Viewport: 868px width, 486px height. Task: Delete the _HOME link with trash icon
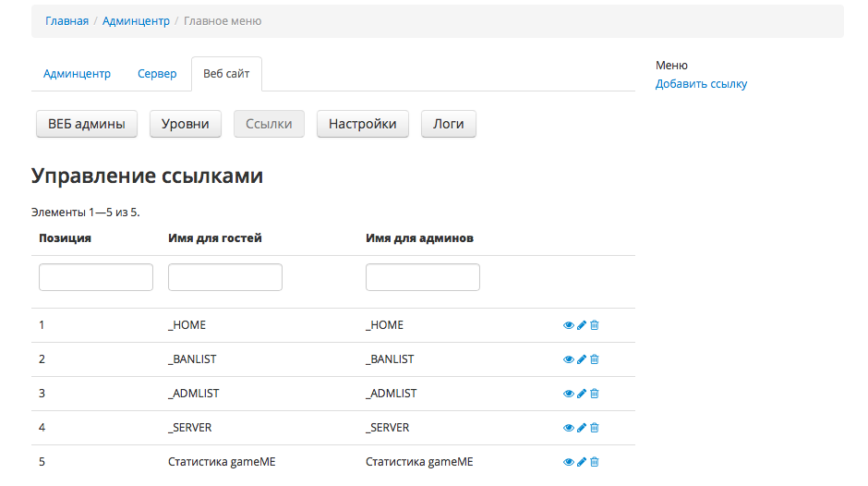coord(595,325)
